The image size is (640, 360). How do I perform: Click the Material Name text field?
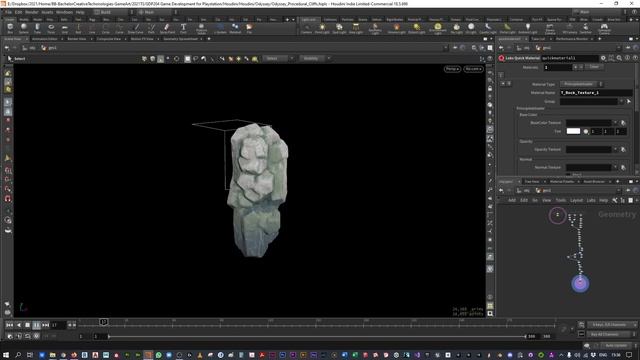[596, 93]
